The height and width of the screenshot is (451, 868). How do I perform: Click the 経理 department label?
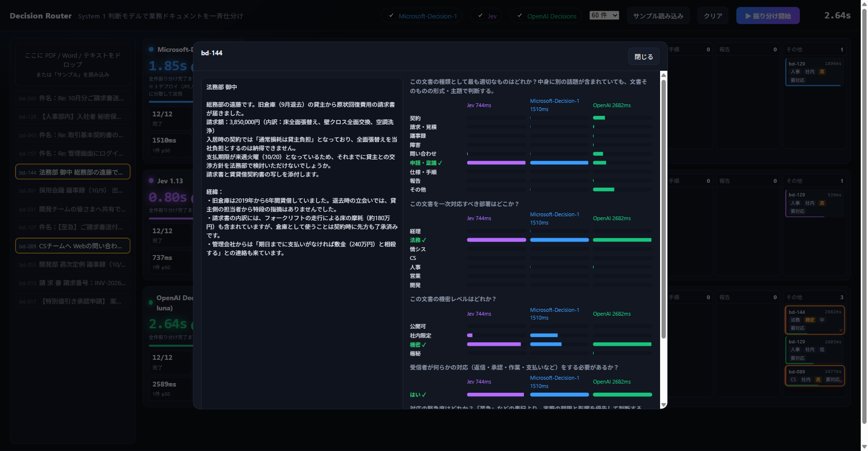coord(415,231)
